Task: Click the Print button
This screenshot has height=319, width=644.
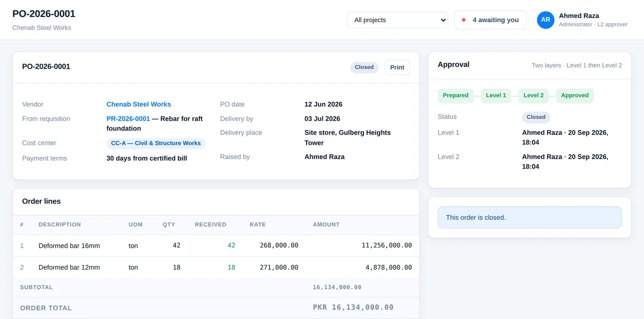Action: tap(397, 68)
